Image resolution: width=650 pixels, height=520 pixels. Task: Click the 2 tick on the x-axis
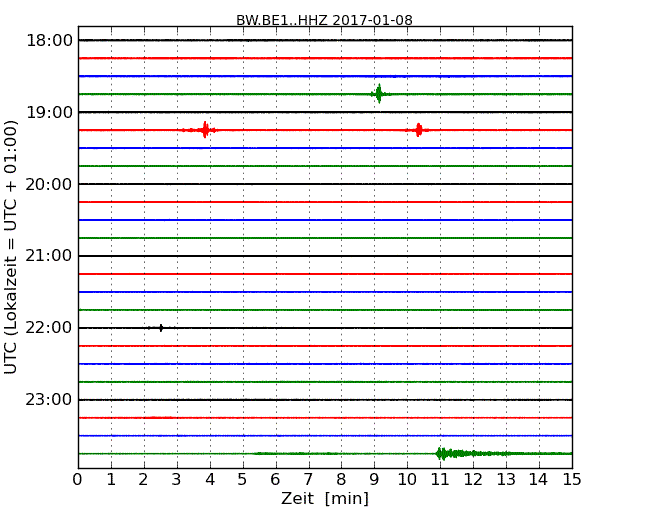(x=143, y=480)
